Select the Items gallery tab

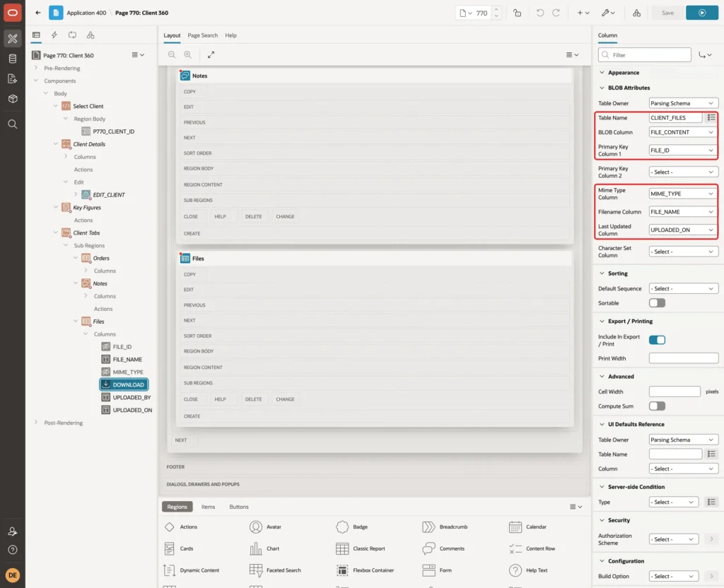pyautogui.click(x=209, y=507)
